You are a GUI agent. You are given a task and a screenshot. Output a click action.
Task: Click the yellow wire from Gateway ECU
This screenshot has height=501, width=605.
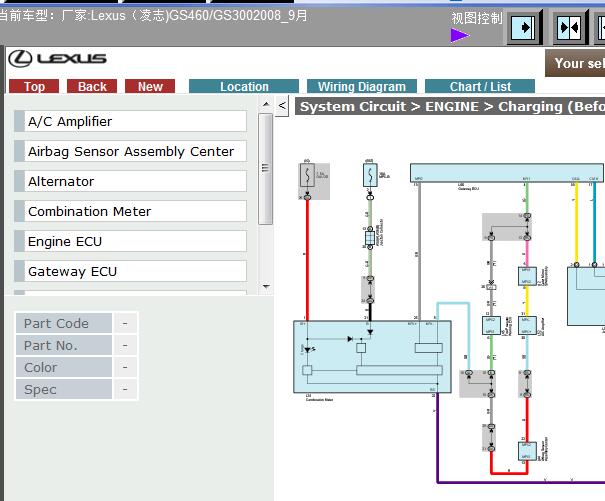(x=576, y=223)
